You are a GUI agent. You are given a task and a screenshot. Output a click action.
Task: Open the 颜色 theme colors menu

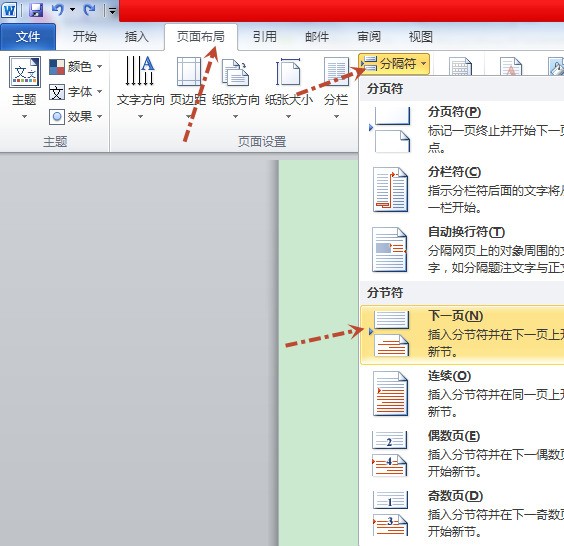[76, 67]
